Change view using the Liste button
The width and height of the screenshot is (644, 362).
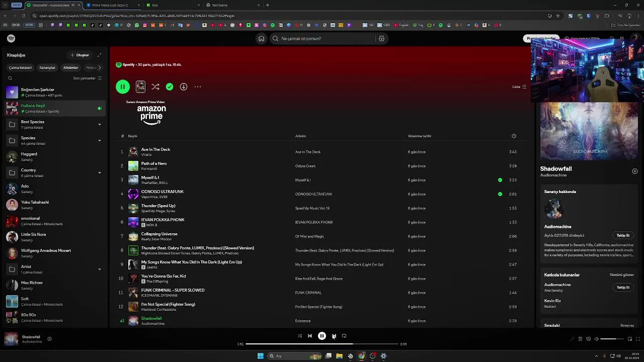[519, 86]
